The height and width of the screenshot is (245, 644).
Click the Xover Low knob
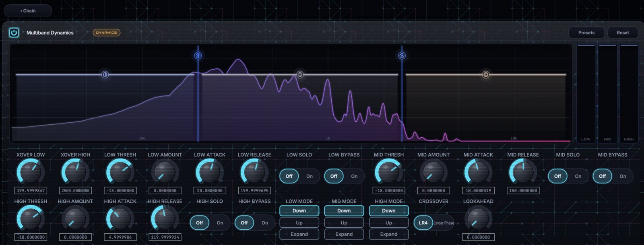(31, 172)
